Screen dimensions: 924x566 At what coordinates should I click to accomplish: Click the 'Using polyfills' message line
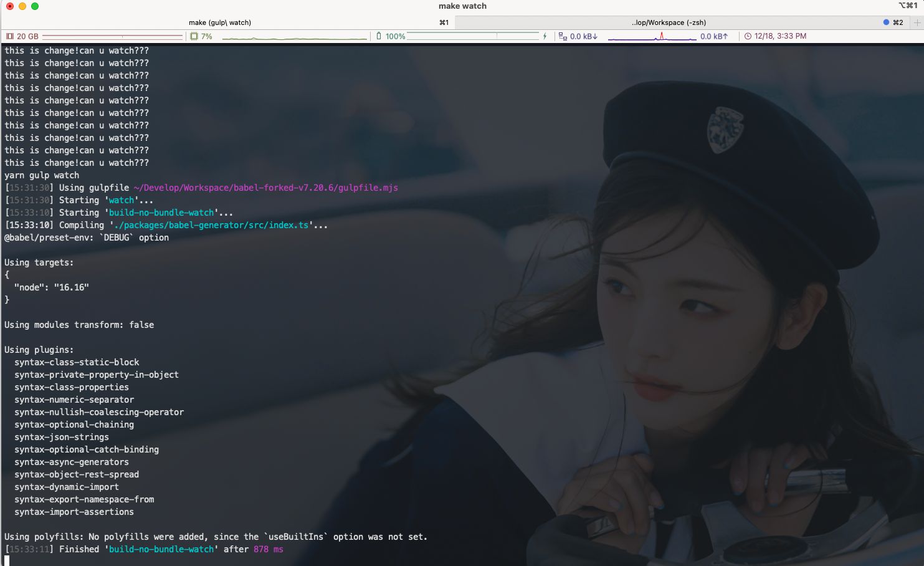tap(216, 537)
